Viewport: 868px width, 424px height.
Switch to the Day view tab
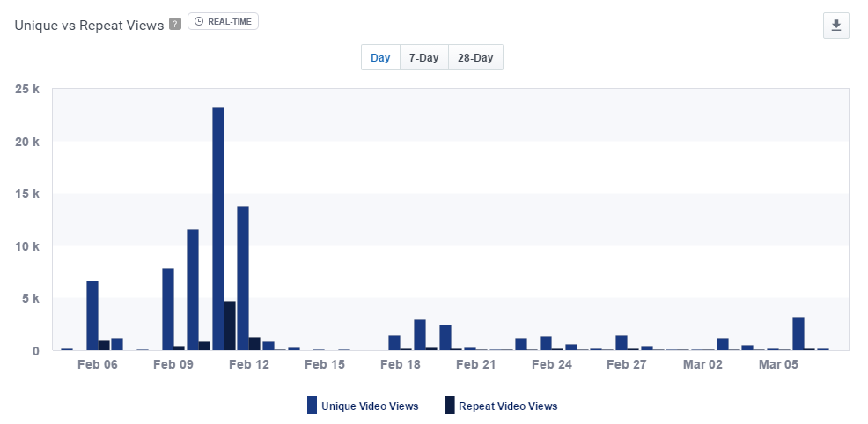click(380, 58)
